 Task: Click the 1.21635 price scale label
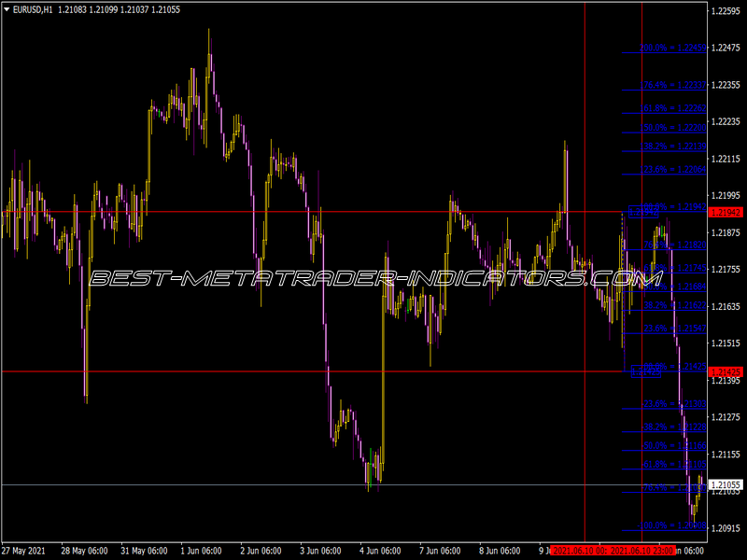click(x=726, y=306)
